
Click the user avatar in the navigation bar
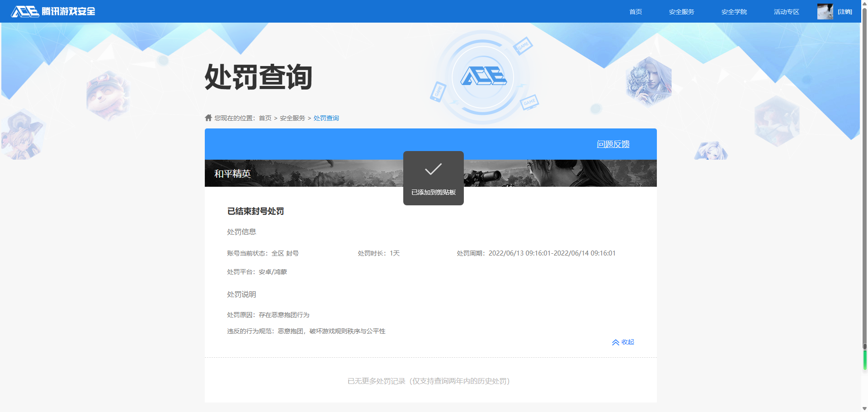click(x=825, y=11)
